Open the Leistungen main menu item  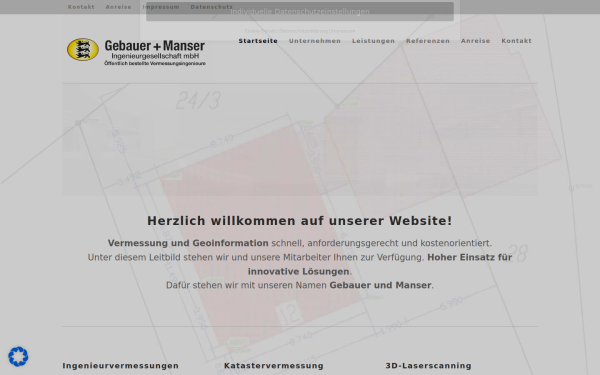(x=373, y=41)
